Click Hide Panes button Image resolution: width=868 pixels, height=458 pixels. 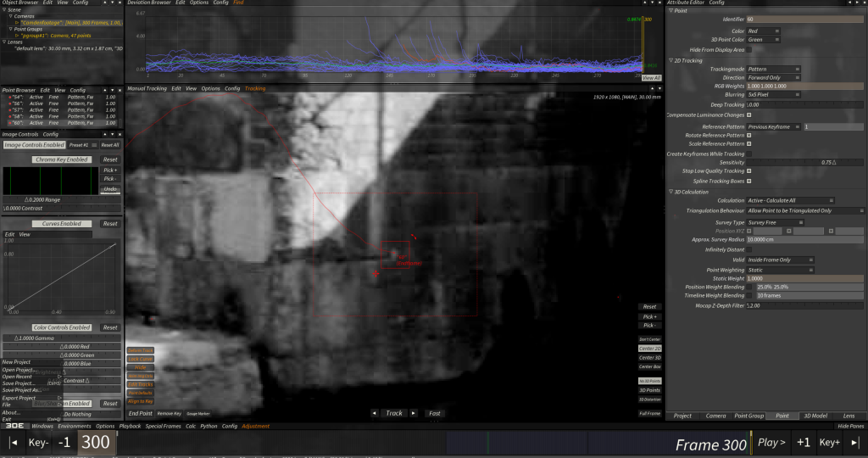pos(851,427)
